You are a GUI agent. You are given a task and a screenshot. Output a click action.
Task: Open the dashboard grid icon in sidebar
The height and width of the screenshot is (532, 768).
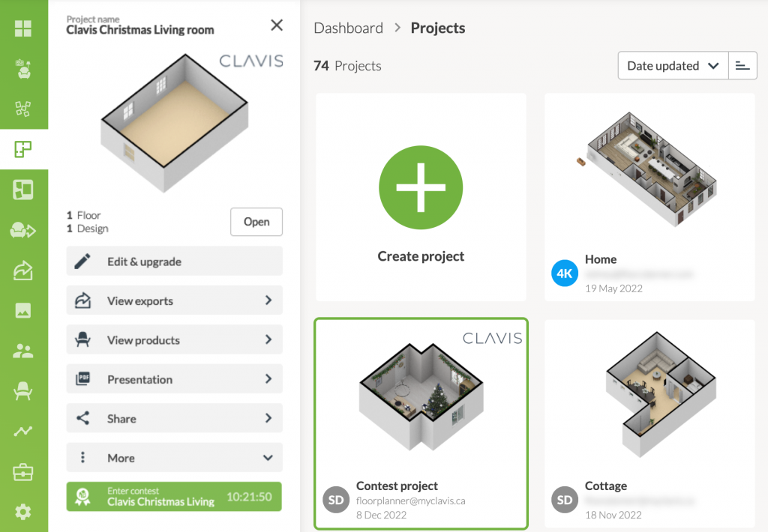23,28
